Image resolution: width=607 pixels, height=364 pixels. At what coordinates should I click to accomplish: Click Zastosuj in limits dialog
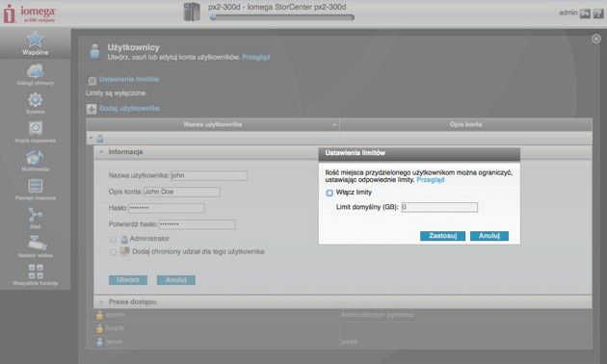[442, 236]
